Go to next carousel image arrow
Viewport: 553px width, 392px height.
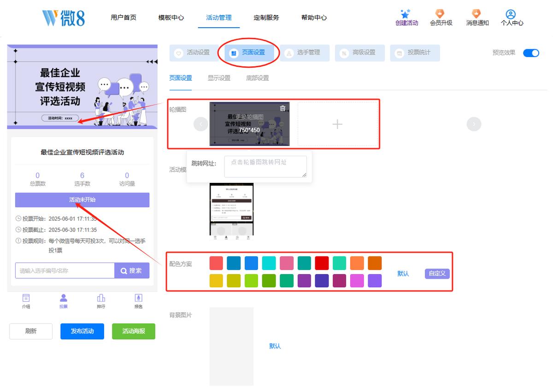[x=474, y=124]
